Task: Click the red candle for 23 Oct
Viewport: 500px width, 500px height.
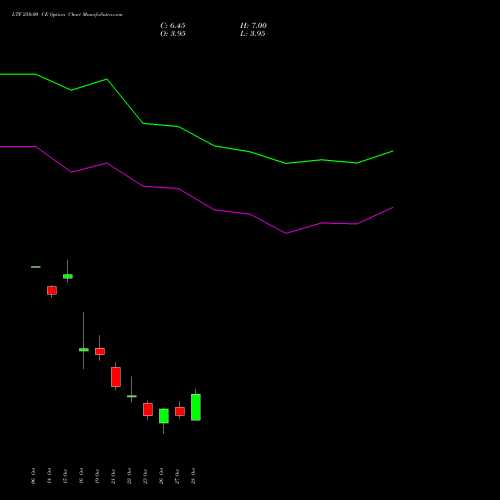Action: coord(148,409)
